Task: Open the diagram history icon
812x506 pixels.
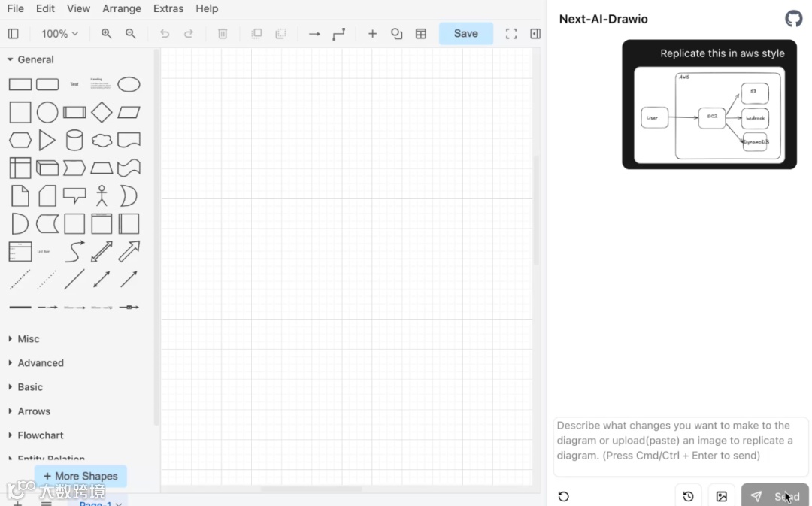Action: tap(688, 496)
